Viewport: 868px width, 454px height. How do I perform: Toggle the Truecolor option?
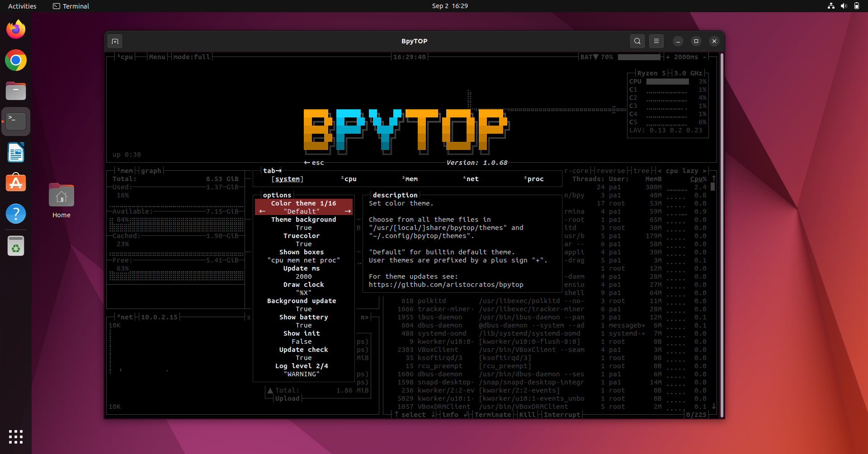click(x=303, y=240)
